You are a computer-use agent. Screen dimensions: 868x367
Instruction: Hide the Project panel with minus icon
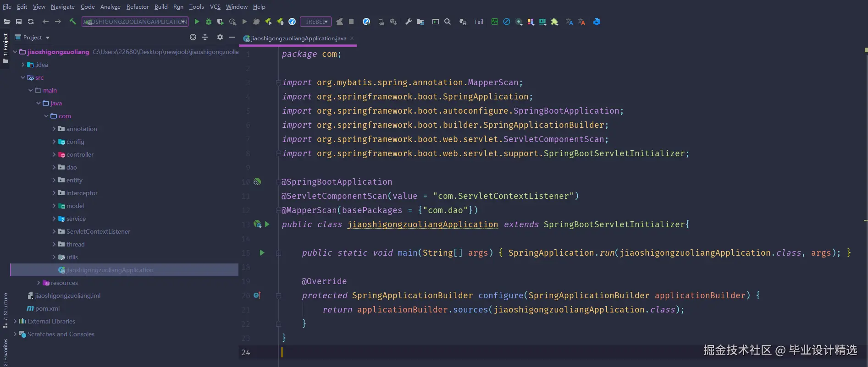[x=232, y=37]
